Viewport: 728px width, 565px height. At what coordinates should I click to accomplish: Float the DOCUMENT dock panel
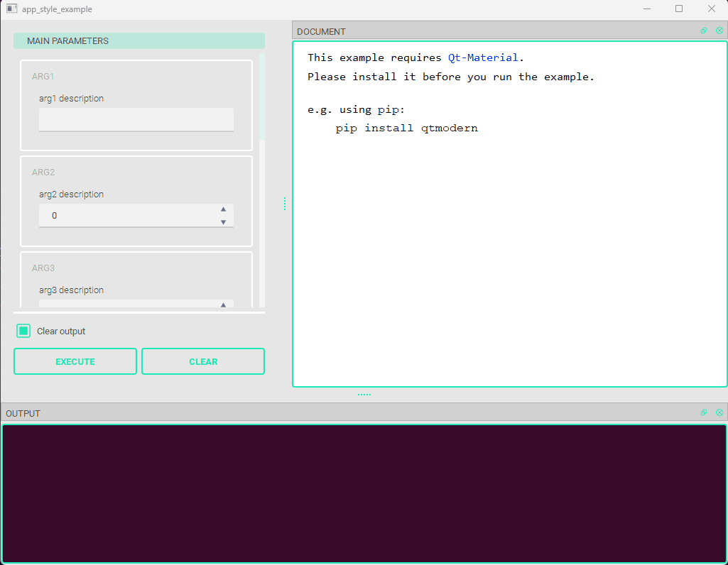[704, 31]
